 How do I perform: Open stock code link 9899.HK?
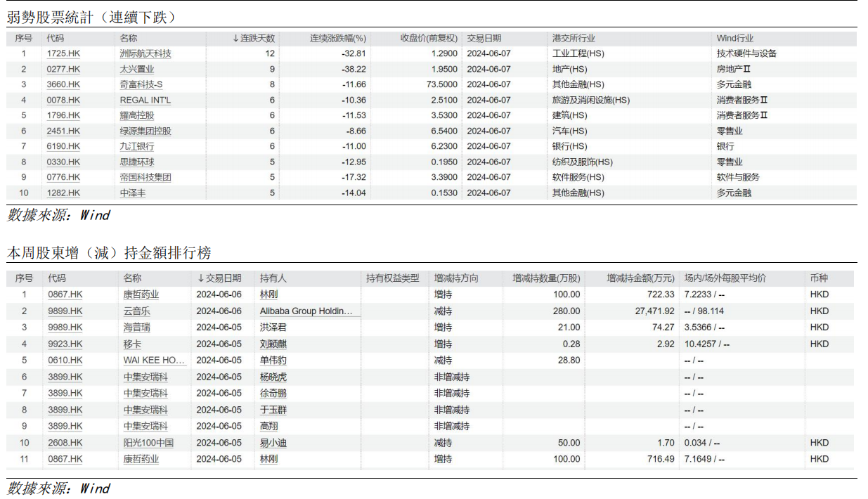click(x=65, y=311)
